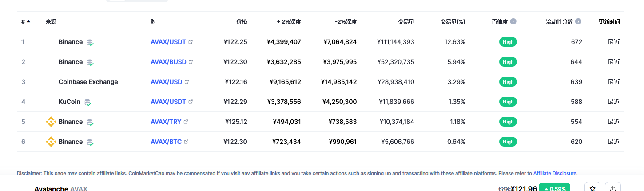The height and width of the screenshot is (191, 644).
Task: Sort the table by 交易量 column header
Action: pyautogui.click(x=406, y=21)
